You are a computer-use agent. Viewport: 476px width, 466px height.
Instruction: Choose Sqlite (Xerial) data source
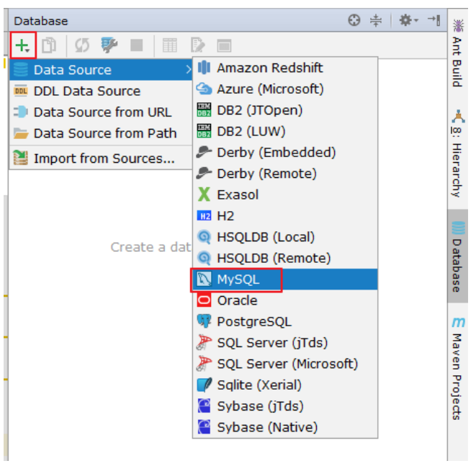285,385
